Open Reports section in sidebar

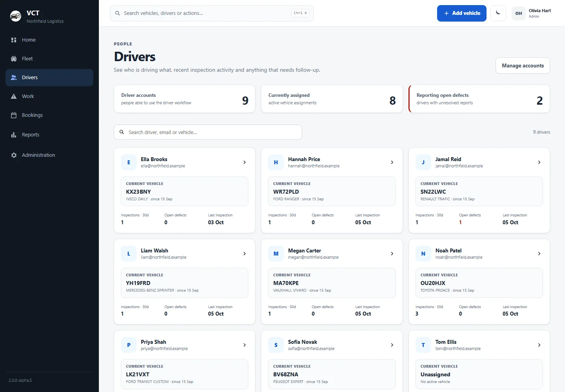(x=49, y=135)
